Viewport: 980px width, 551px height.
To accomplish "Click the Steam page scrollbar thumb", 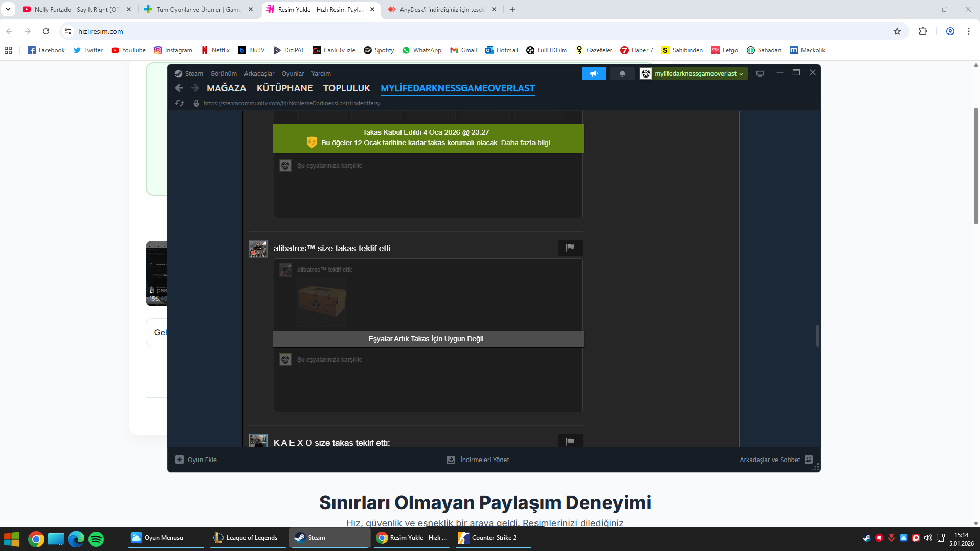I will [817, 335].
